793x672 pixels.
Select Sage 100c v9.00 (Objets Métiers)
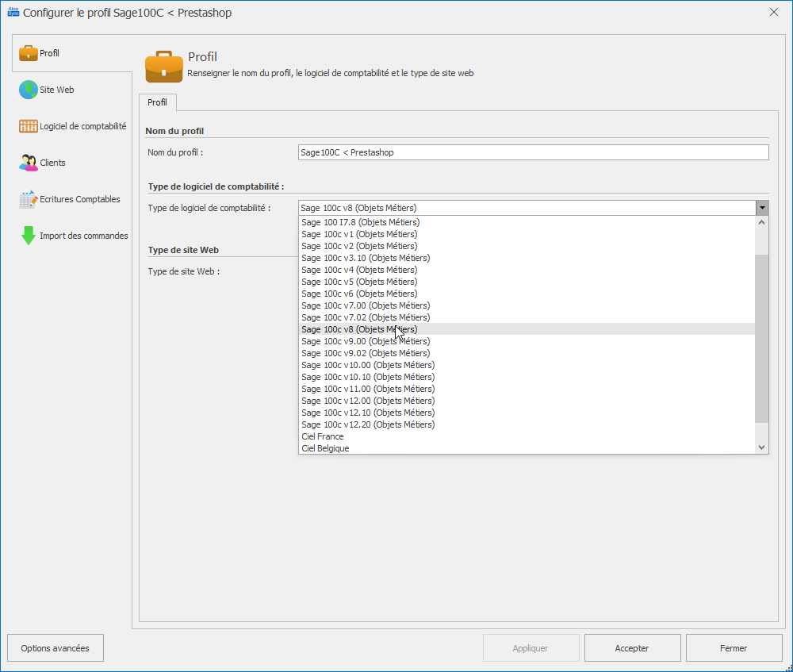[x=527, y=341]
